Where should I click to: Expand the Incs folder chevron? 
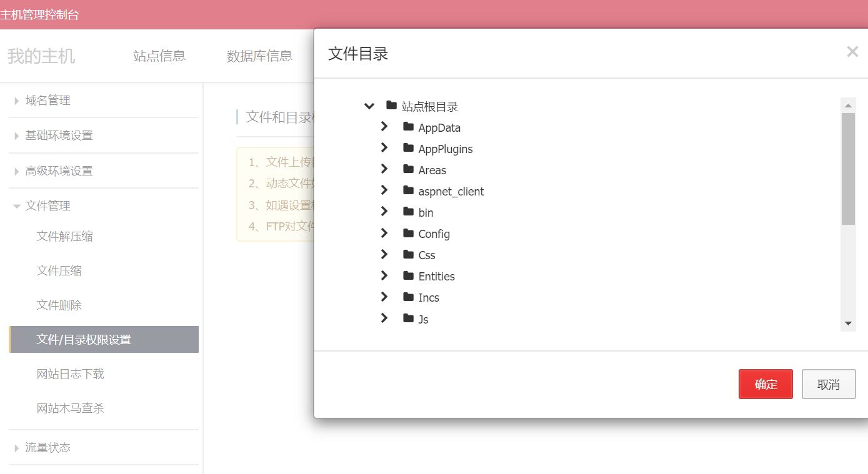point(384,297)
